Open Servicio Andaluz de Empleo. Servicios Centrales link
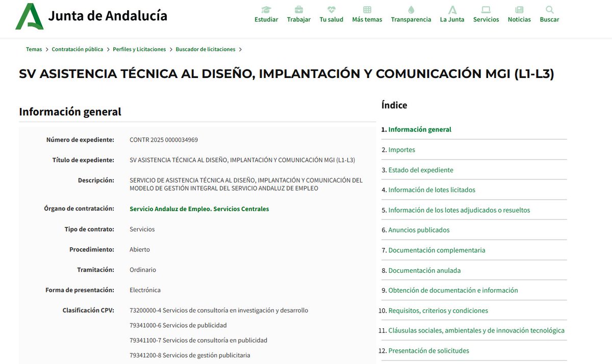The image size is (612, 364). [199, 209]
